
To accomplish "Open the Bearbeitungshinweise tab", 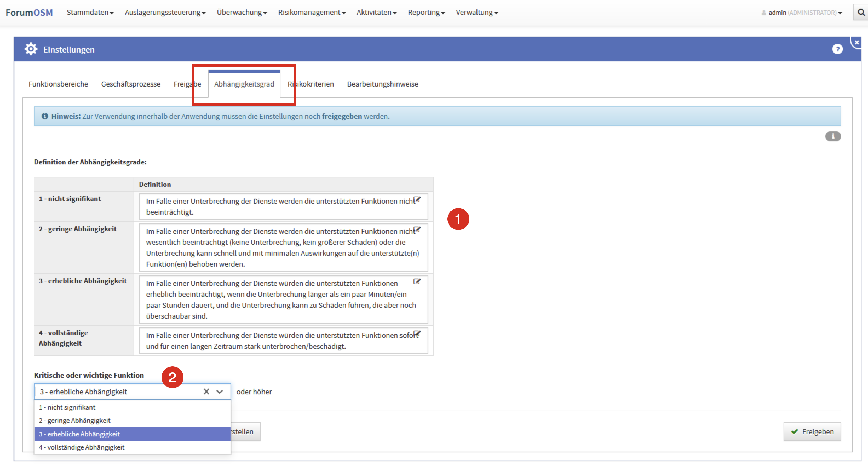I will [383, 84].
